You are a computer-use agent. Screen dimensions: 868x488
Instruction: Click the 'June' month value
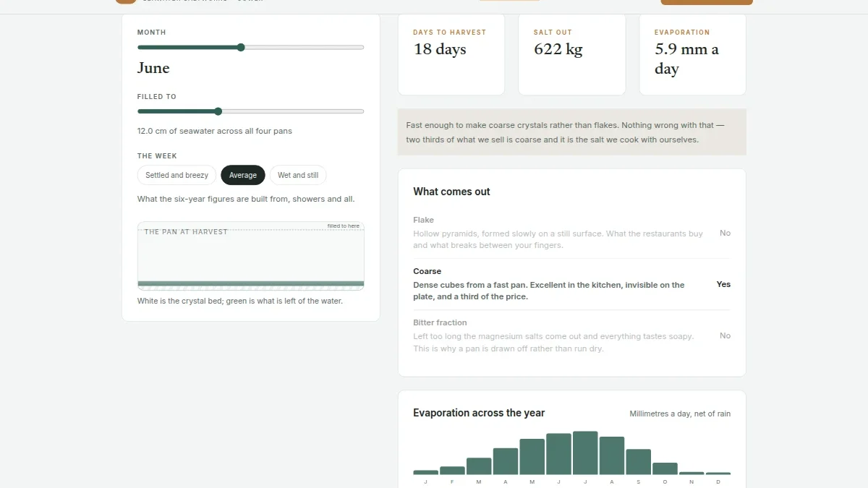153,68
